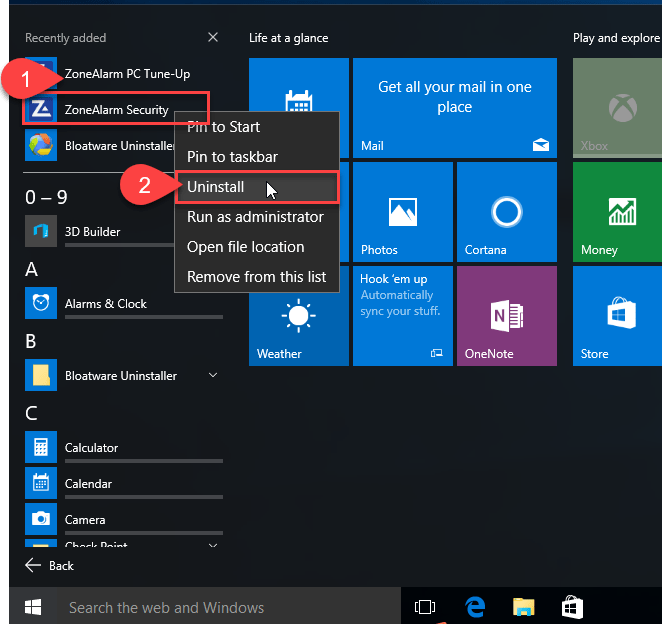Image resolution: width=662 pixels, height=624 pixels.
Task: Open the OneNote tile
Action: (x=507, y=316)
